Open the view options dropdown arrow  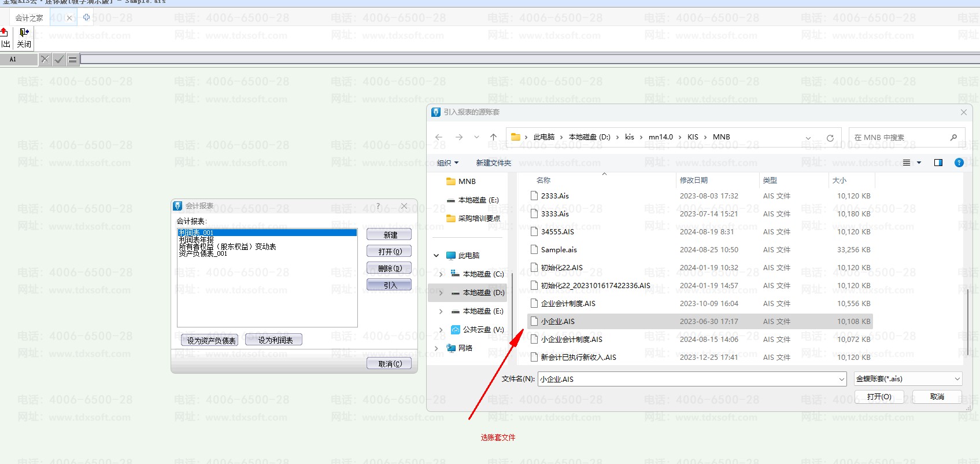point(919,163)
